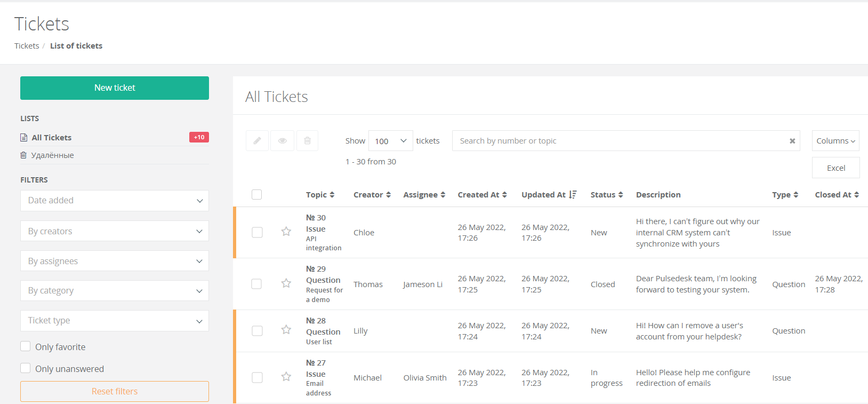Click assignee Jameson Li
Screen dimensions: 868x404
click(423, 284)
